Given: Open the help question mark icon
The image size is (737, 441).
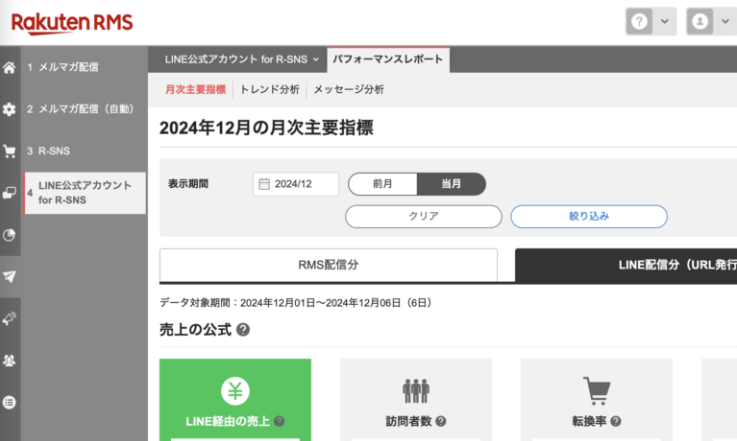Looking at the screenshot, I should [639, 21].
